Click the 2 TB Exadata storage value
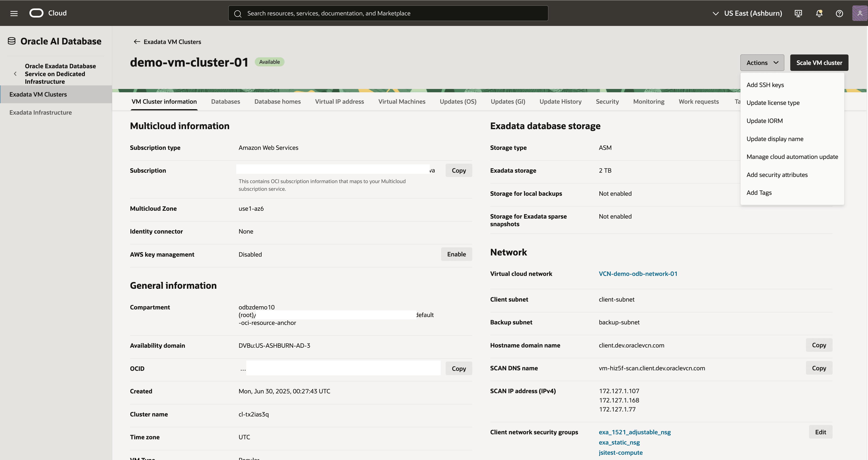 [x=605, y=170]
